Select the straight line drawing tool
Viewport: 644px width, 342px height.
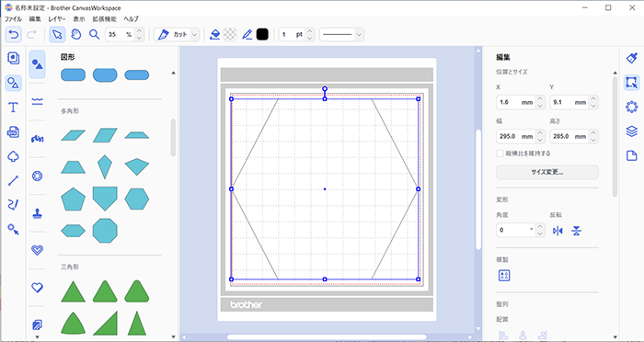point(14,180)
